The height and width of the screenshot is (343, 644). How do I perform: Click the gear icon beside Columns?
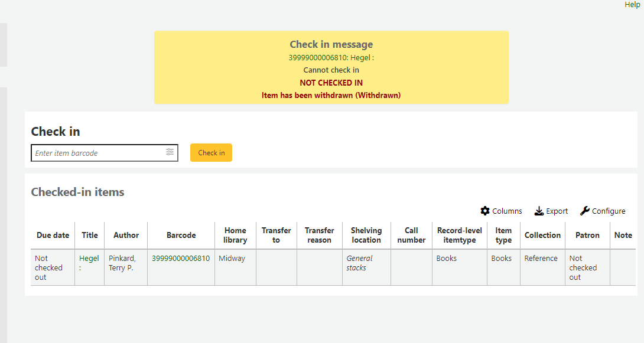pos(485,211)
